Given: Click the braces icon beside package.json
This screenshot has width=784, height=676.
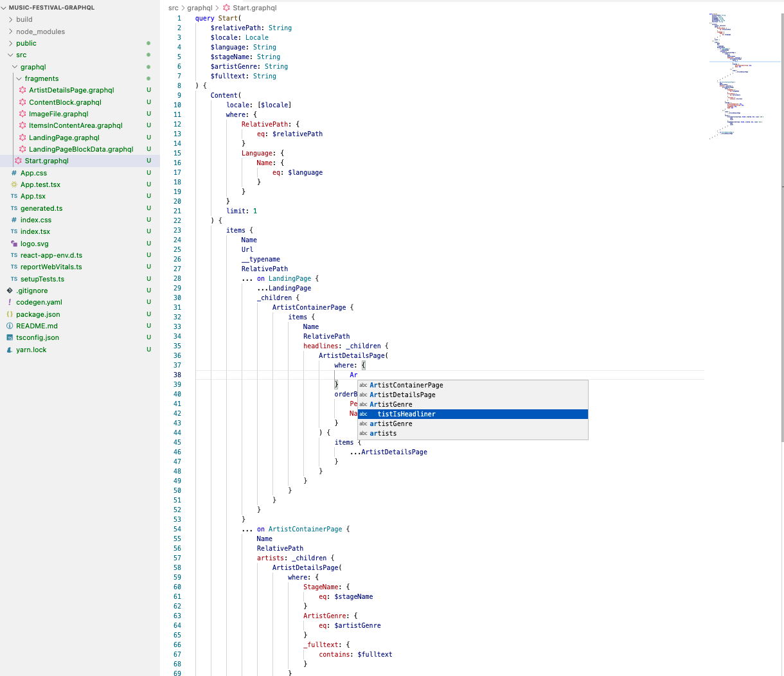Looking at the screenshot, I should (10, 314).
